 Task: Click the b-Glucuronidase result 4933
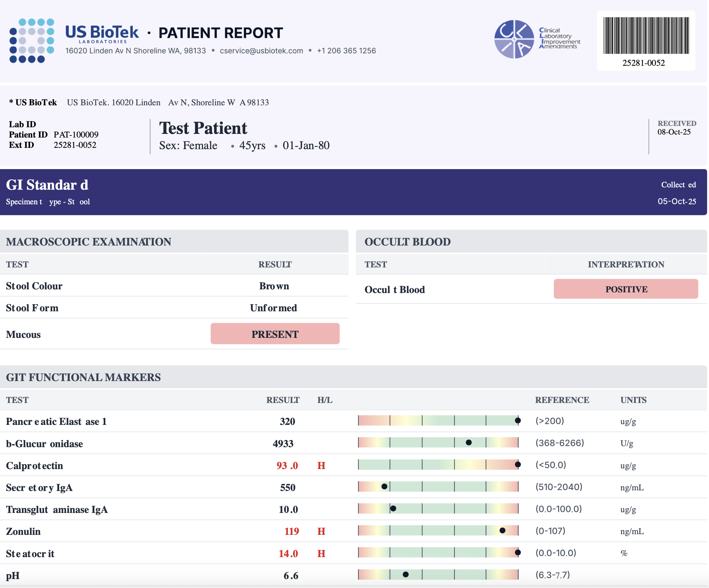283,443
